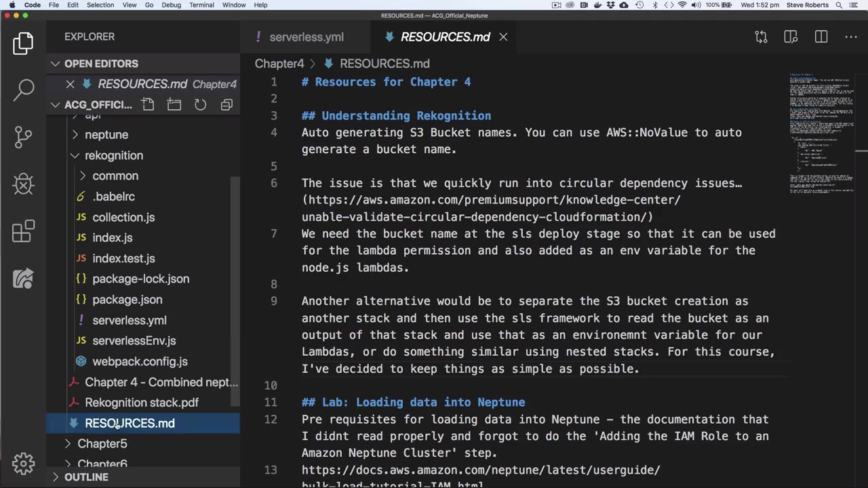This screenshot has height=488, width=868.
Task: Open the Go menu
Action: [x=149, y=5]
